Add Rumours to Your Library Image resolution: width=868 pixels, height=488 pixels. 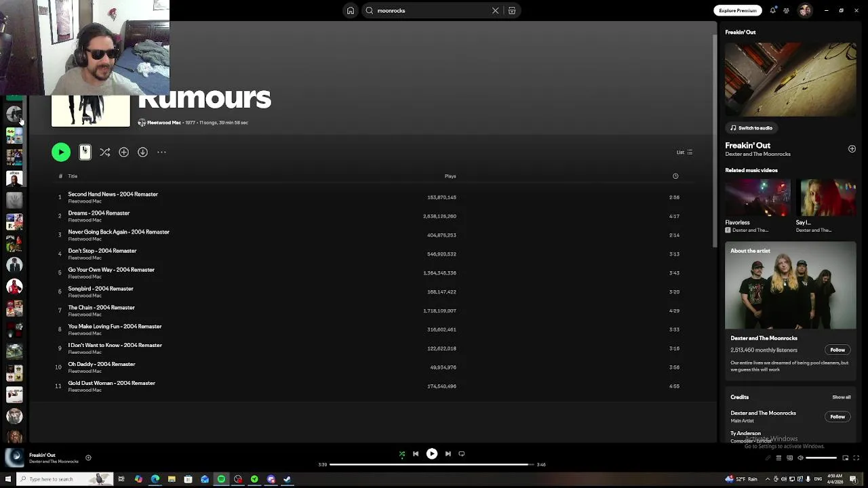pyautogui.click(x=123, y=152)
